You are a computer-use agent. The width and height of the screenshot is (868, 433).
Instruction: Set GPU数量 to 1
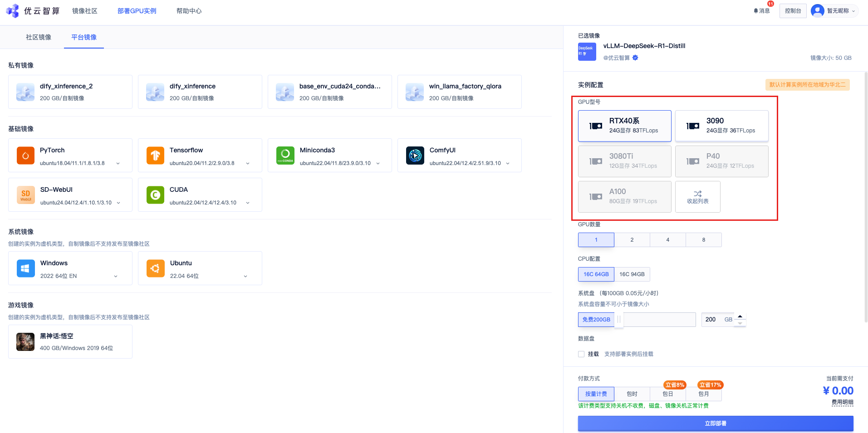[596, 240]
